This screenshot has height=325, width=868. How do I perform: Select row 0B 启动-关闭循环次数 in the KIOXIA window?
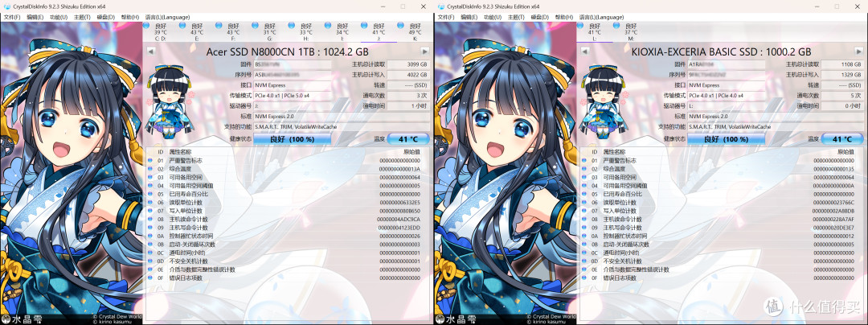click(x=722, y=245)
